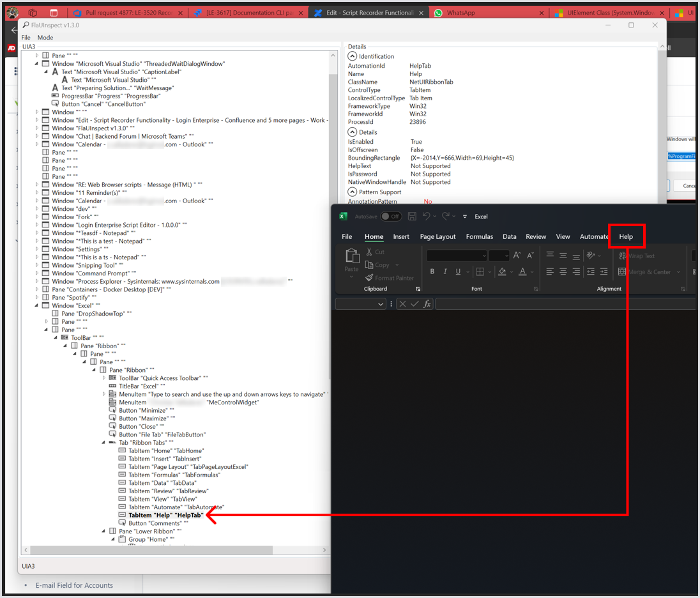Open the Formulas tab in Excel
The height and width of the screenshot is (598, 700).
pos(479,236)
